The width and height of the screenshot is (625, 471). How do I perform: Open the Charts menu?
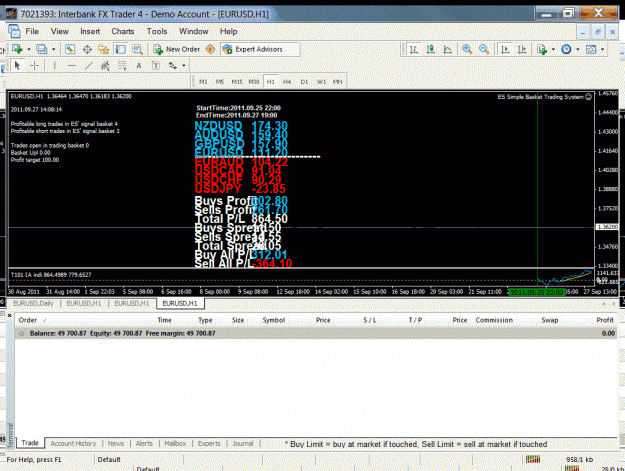click(123, 31)
